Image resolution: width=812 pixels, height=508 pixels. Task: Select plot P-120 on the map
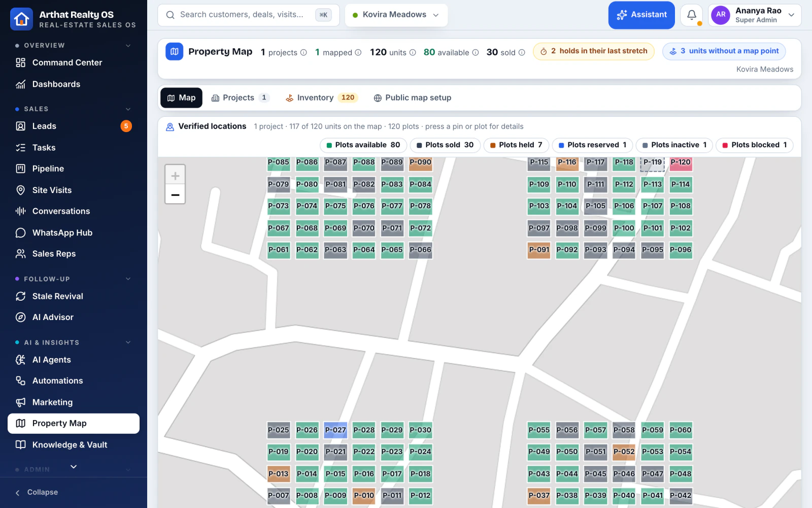(681, 163)
